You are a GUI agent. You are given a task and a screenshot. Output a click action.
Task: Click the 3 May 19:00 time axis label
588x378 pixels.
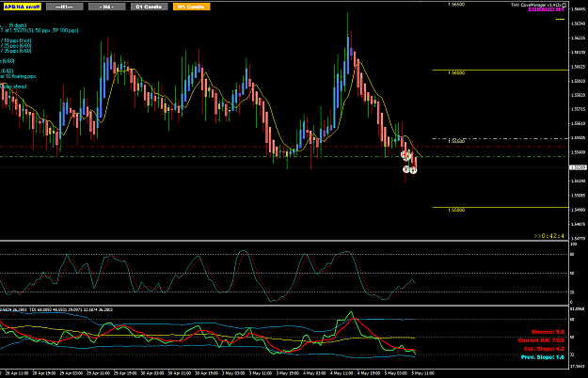click(x=287, y=373)
